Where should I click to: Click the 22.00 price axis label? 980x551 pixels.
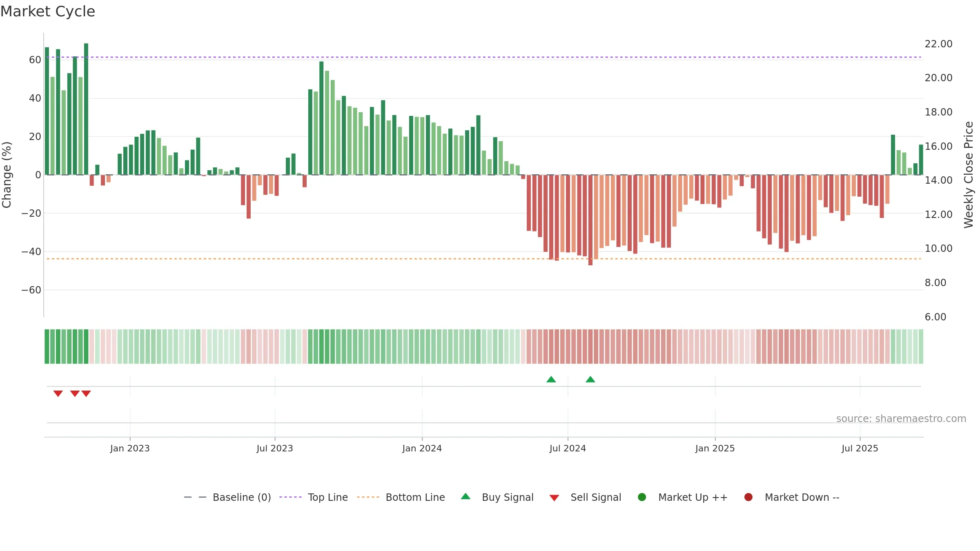[938, 44]
